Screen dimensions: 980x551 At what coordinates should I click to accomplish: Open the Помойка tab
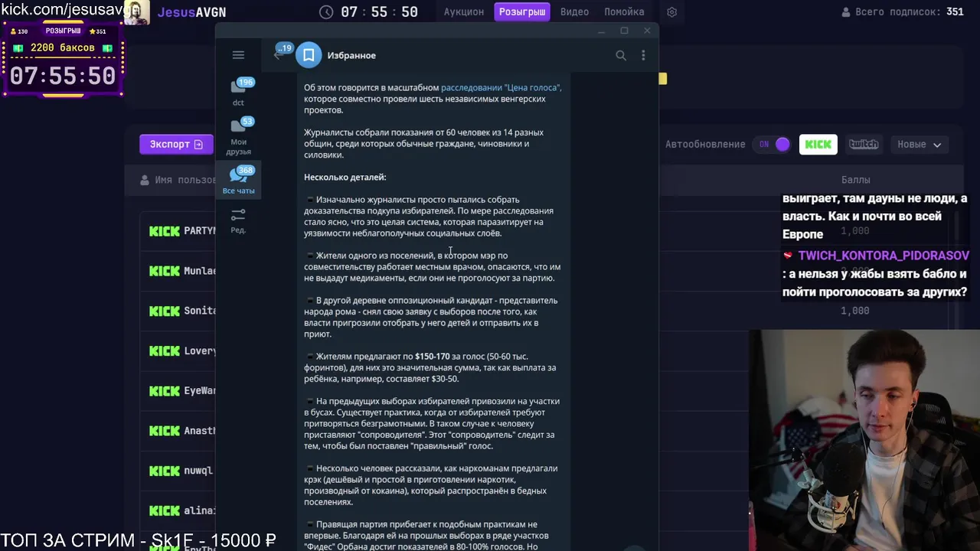coord(624,12)
